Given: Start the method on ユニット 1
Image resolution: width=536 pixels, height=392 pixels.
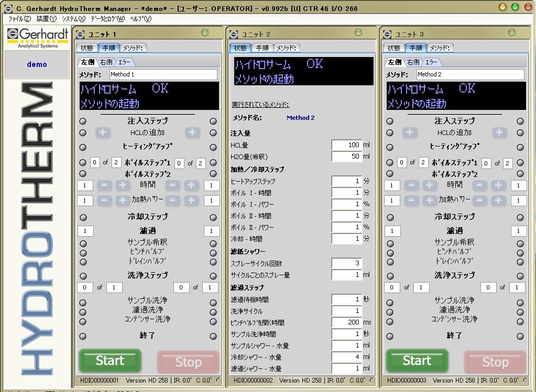Looking at the screenshot, I should [110, 361].
